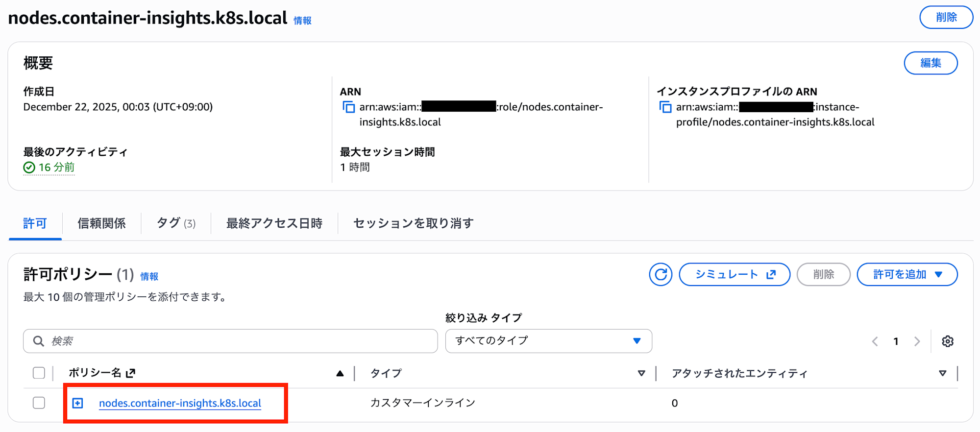Click the disabled 削除 button for policies
980x432 pixels.
coord(823,274)
